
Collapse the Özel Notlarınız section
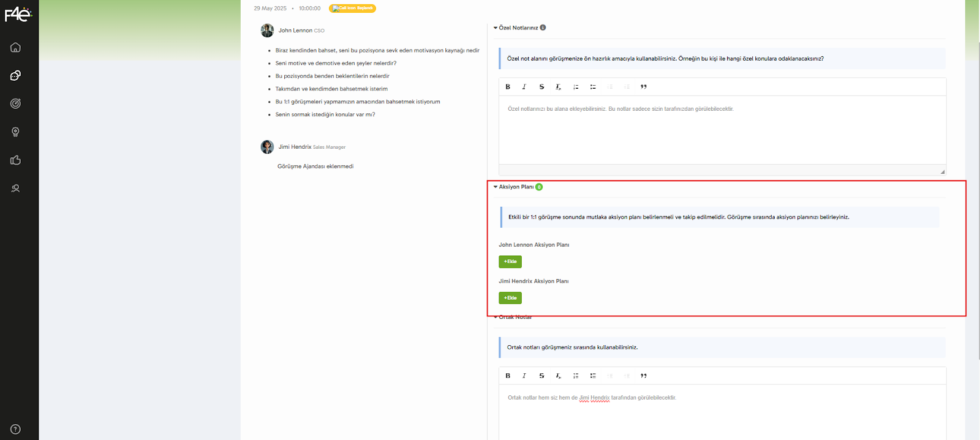(x=496, y=28)
